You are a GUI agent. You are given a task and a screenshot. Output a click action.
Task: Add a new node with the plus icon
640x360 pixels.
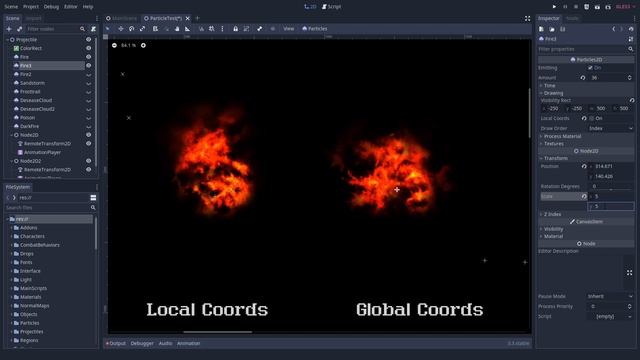(x=9, y=29)
